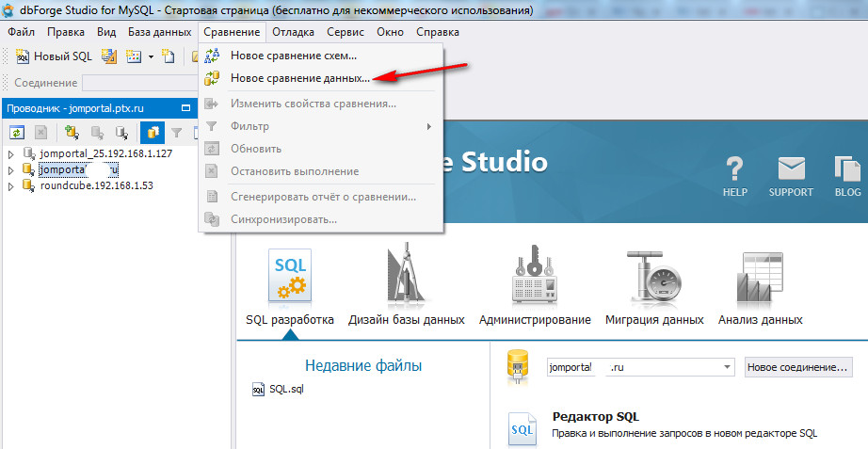Image resolution: width=868 pixels, height=449 pixels.
Task: Open the Файл menu
Action: click(x=21, y=32)
